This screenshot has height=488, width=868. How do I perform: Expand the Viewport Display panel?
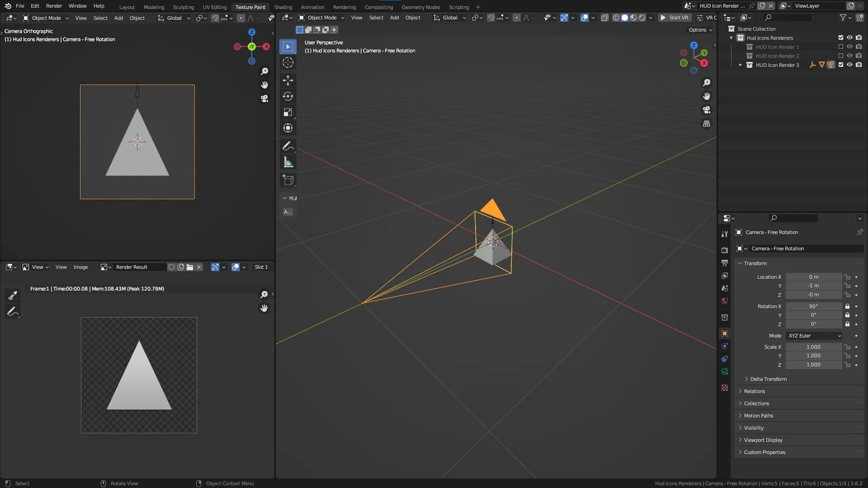pyautogui.click(x=763, y=440)
